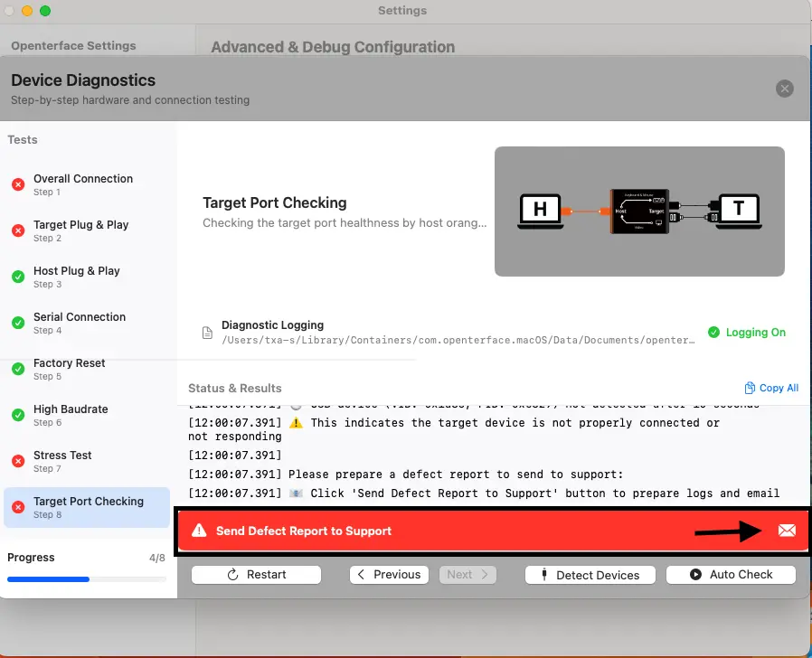Viewport: 812px width, 658px height.
Task: Click the envelope icon on the red banner
Action: point(787,531)
